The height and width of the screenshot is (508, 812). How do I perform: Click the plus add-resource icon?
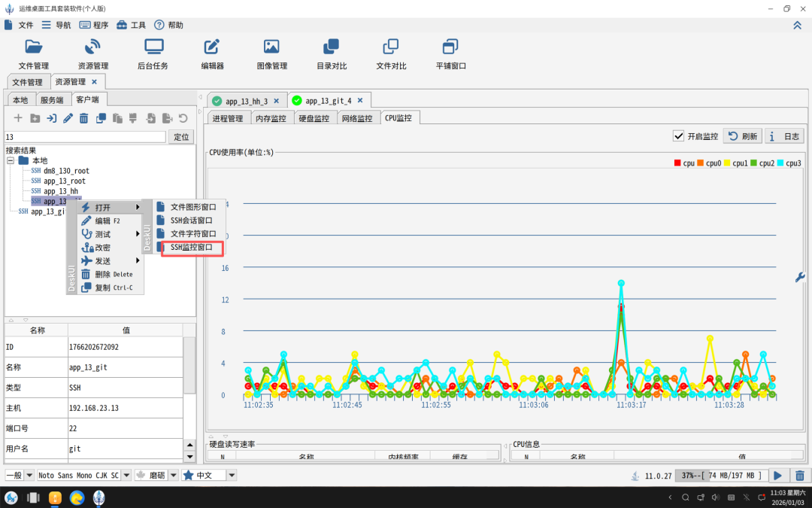(x=18, y=118)
